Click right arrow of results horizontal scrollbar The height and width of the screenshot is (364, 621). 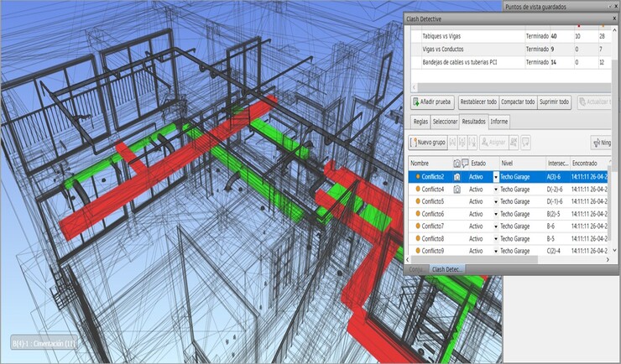[608, 260]
